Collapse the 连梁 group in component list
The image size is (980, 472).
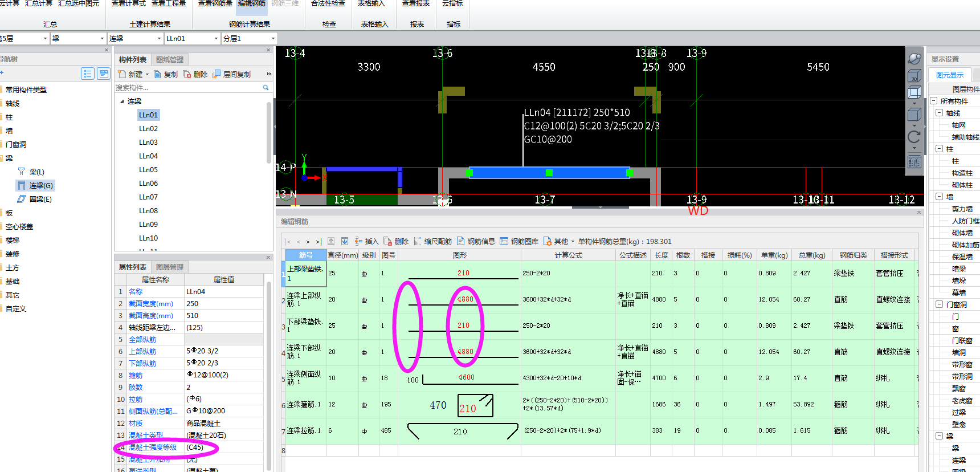click(x=122, y=101)
